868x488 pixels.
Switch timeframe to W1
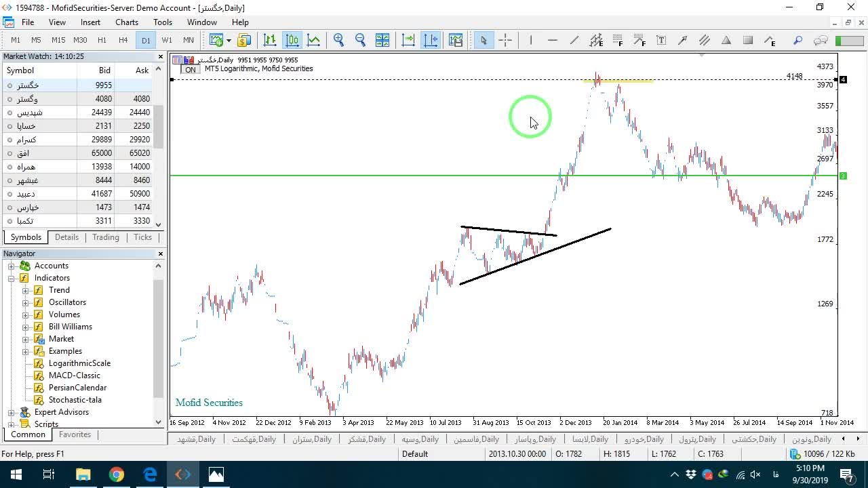(x=167, y=40)
